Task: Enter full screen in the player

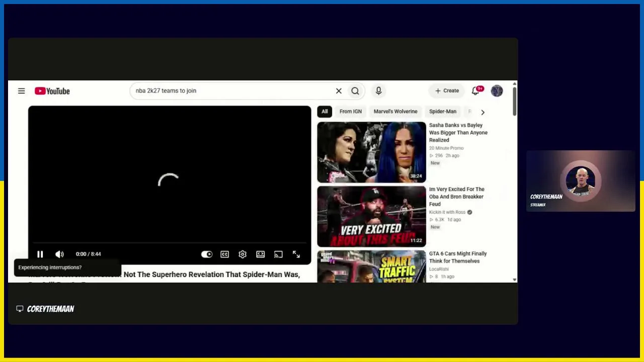Action: coord(296,254)
